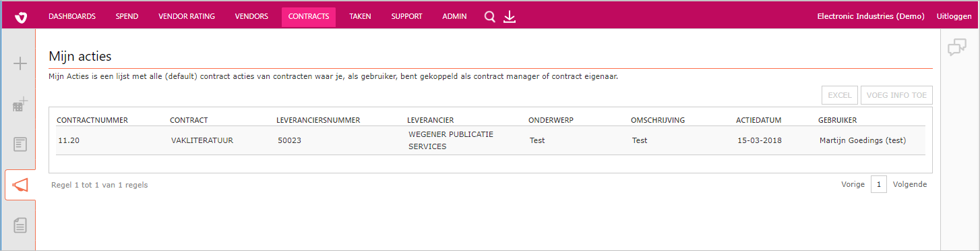Viewport: 980px width, 251px height.
Task: Switch to the Contracts menu item
Action: click(x=309, y=17)
